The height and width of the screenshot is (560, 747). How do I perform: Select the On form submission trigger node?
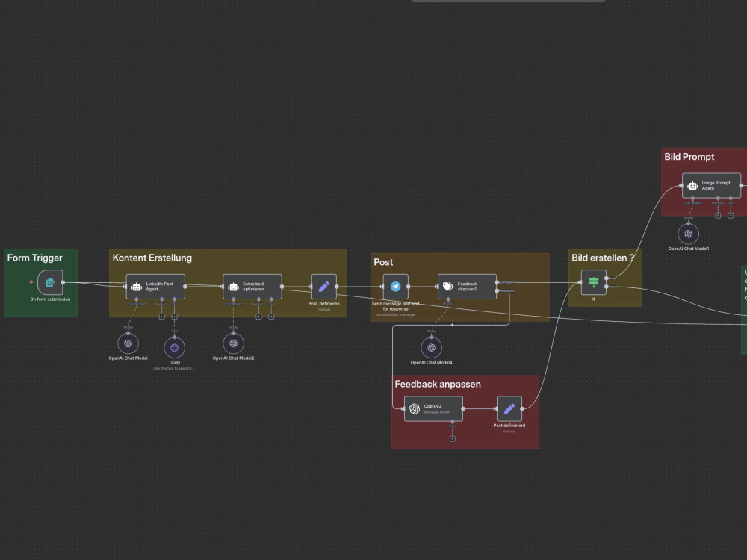click(x=50, y=282)
